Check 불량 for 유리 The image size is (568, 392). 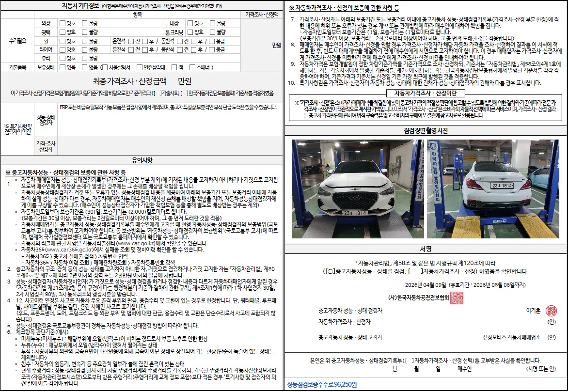[84, 58]
